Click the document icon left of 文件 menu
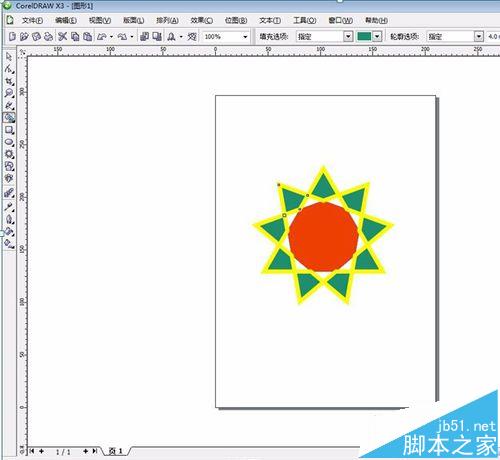 point(10,20)
